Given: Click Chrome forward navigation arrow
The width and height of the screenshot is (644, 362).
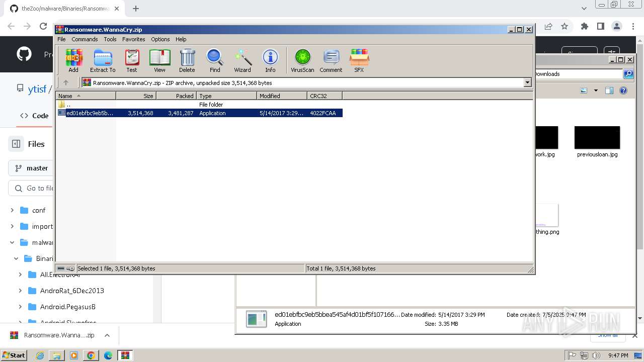Looking at the screenshot, I should pos(27,26).
